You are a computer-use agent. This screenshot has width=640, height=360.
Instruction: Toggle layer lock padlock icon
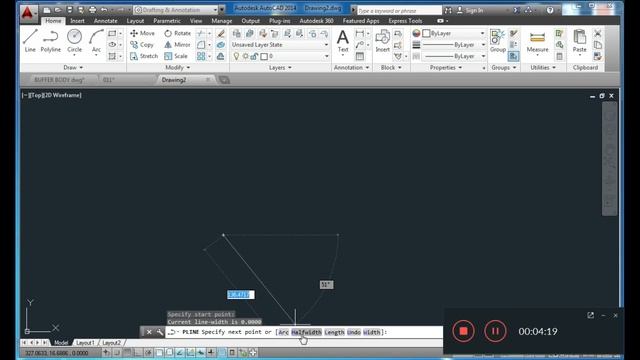pos(254,56)
